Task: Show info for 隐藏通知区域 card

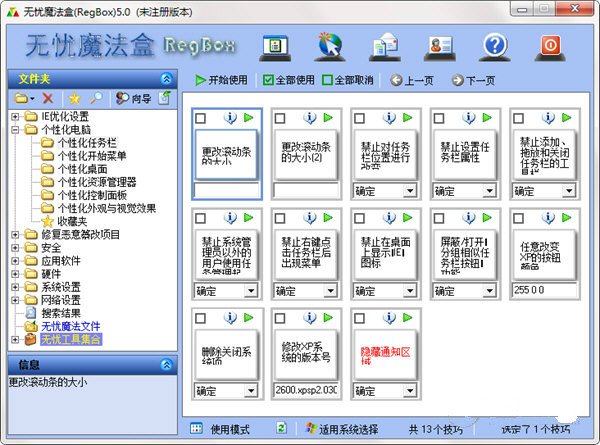Action: click(389, 318)
